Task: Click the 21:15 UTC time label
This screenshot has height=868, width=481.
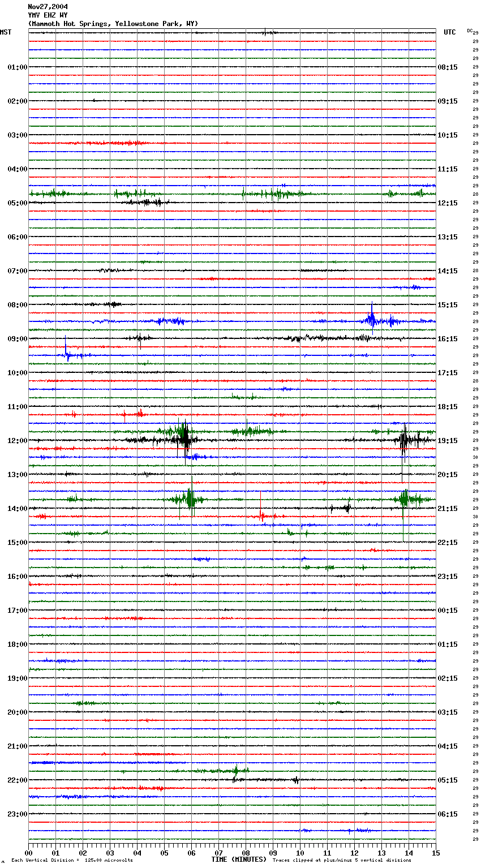Action: (x=448, y=509)
